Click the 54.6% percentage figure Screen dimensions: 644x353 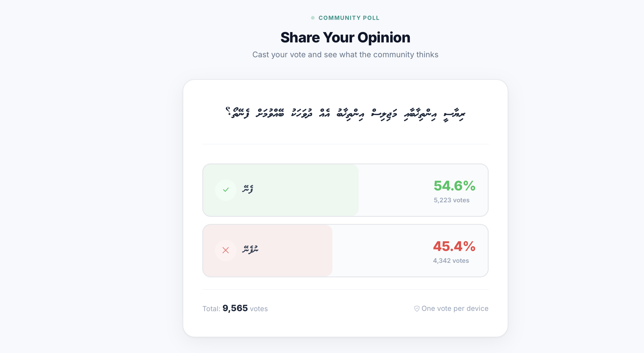click(454, 186)
